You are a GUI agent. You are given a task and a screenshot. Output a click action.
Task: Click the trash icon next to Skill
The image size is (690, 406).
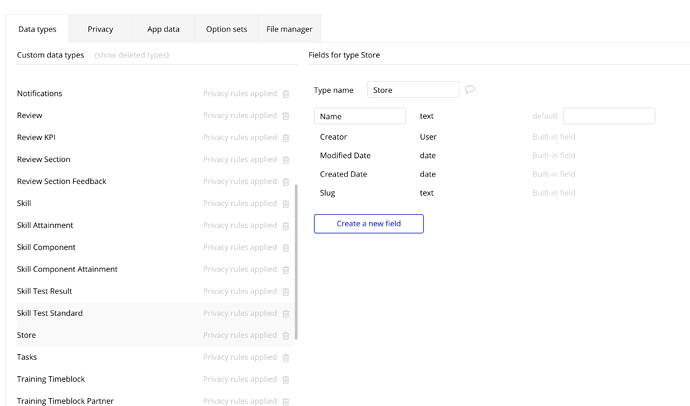(286, 204)
